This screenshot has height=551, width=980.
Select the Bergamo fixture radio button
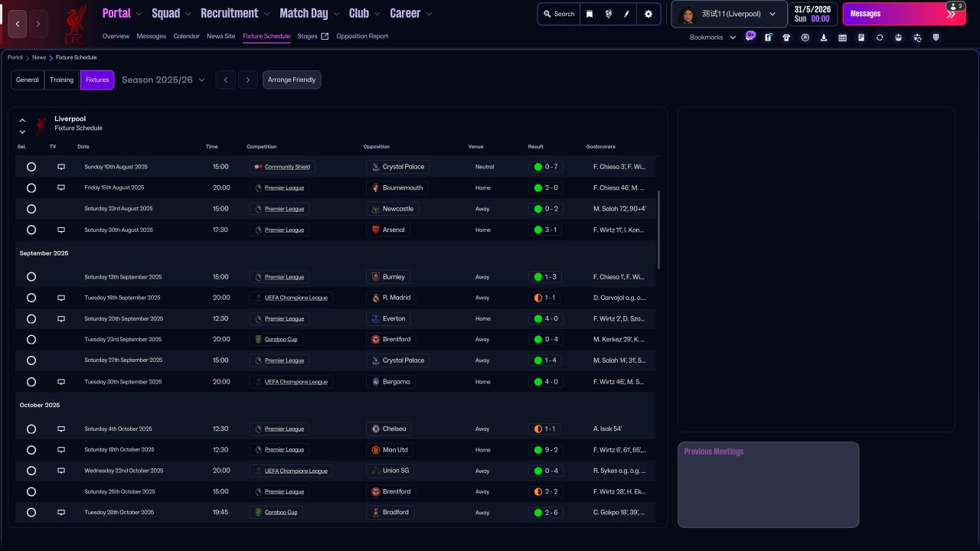tap(31, 382)
